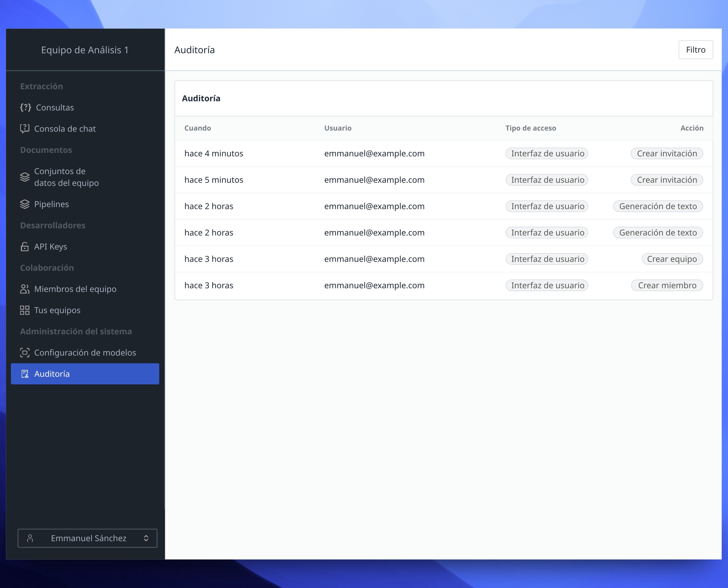Click the Consola de chat bubble icon
728x588 pixels.
click(x=25, y=129)
